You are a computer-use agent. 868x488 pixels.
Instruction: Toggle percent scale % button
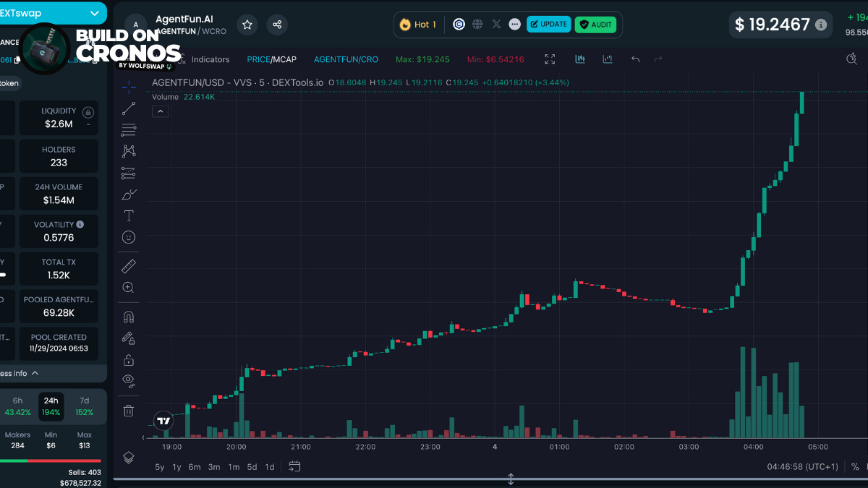[855, 467]
